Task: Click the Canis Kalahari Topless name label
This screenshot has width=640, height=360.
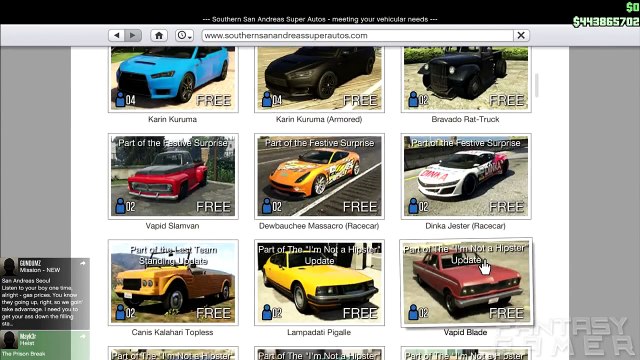Action: [172, 332]
